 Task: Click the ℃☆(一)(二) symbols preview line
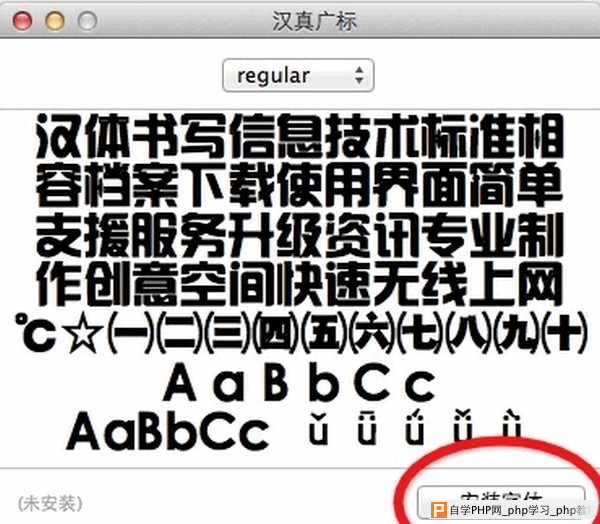pyautogui.click(x=300, y=332)
